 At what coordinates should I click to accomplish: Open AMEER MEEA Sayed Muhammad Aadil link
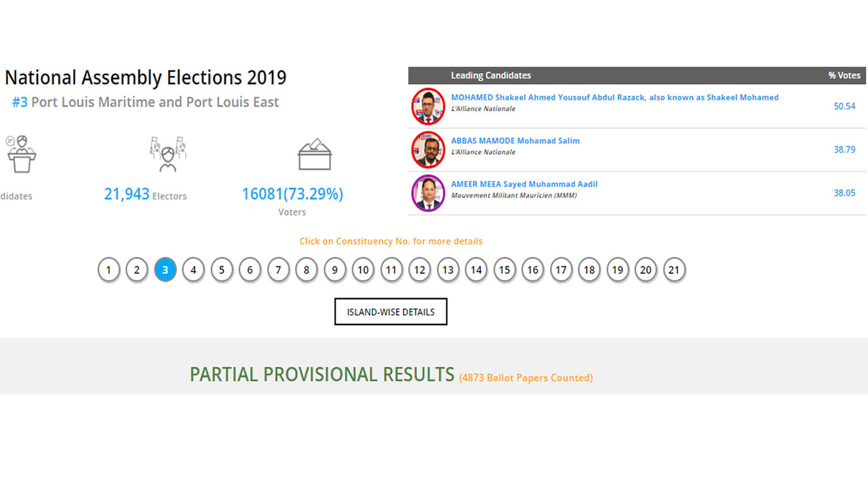click(524, 184)
